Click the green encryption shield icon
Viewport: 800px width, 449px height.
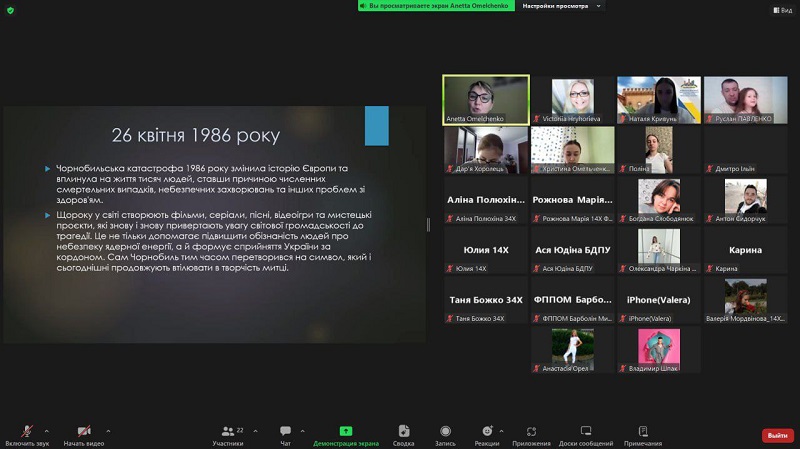[10, 9]
